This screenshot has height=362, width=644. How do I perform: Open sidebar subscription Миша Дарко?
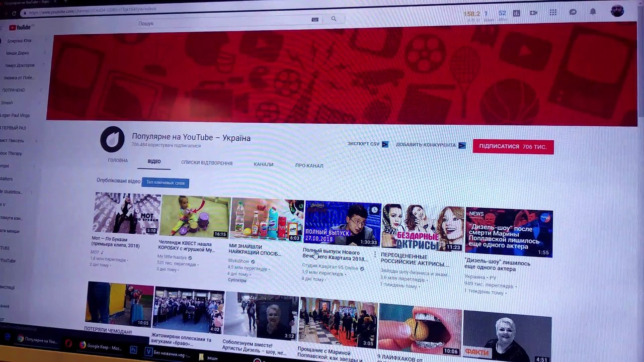[x=18, y=53]
